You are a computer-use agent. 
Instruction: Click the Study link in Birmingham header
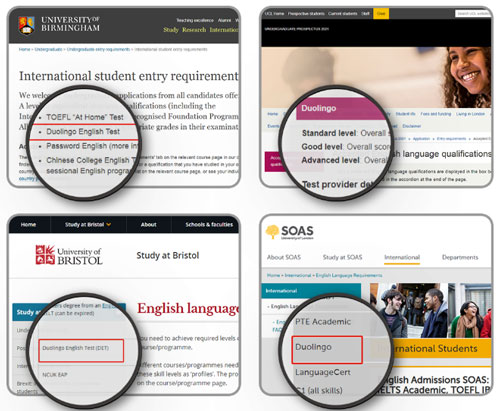[171, 30]
